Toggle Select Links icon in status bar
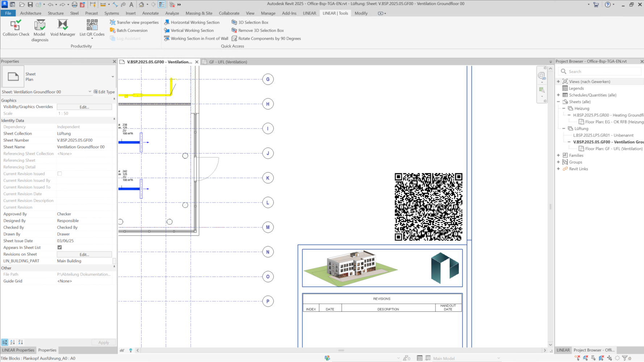Screen dimensions: 644x362 point(577,358)
